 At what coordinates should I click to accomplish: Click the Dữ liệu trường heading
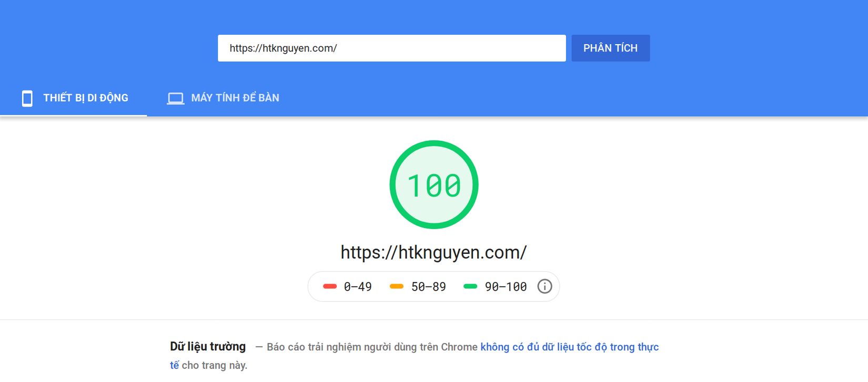[x=208, y=347]
